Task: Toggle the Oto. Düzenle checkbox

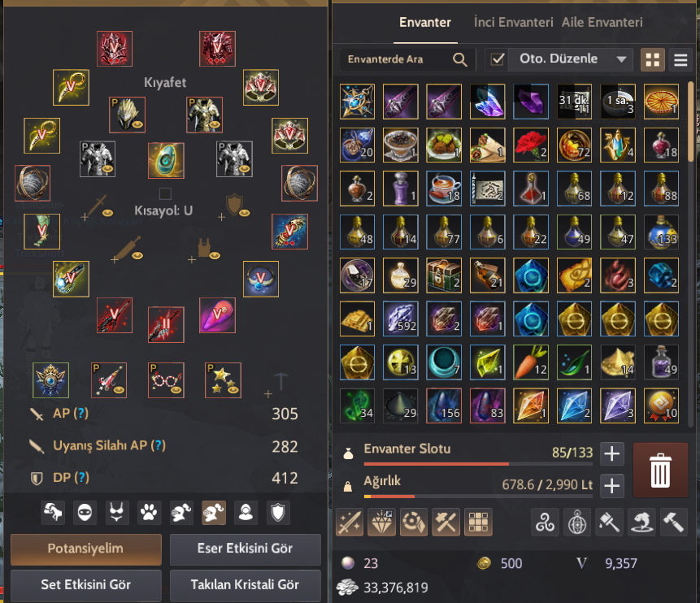Action: click(498, 59)
